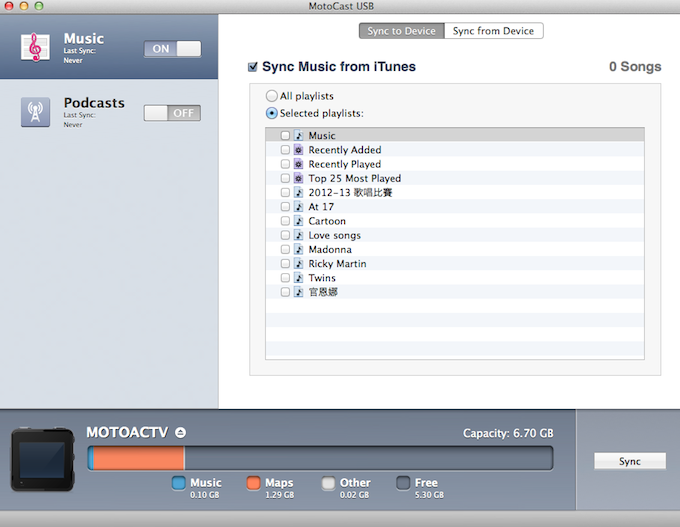The height and width of the screenshot is (527, 680).
Task: Check the Music playlist checkbox
Action: [x=285, y=135]
